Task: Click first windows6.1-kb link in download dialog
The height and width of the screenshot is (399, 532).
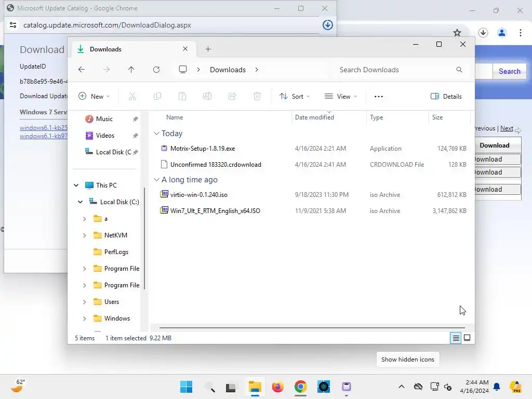Action: 44,128
